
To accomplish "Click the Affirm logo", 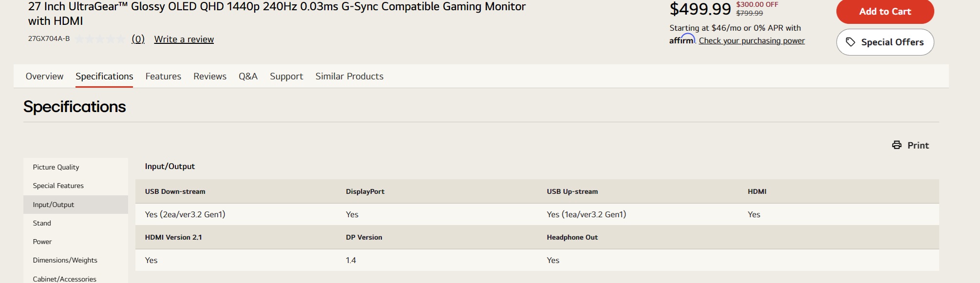I will [682, 40].
